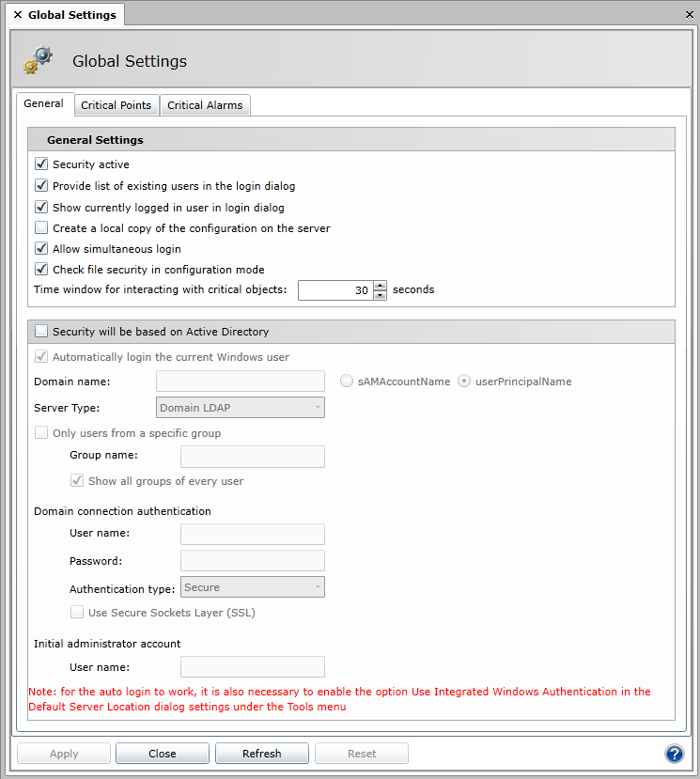Increase time window with up spinner arrow

point(380,286)
